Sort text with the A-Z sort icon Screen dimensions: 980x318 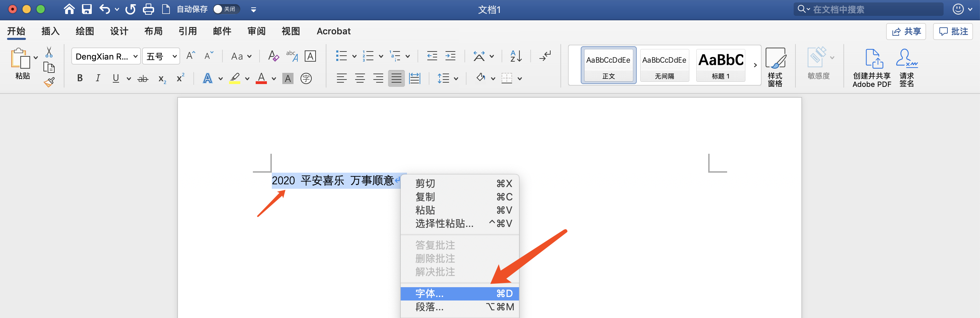pyautogui.click(x=516, y=56)
